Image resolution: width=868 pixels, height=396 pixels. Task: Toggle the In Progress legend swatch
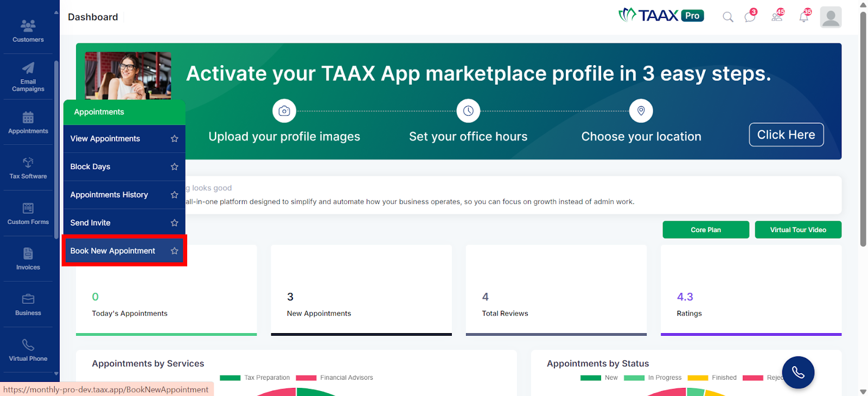tap(634, 378)
